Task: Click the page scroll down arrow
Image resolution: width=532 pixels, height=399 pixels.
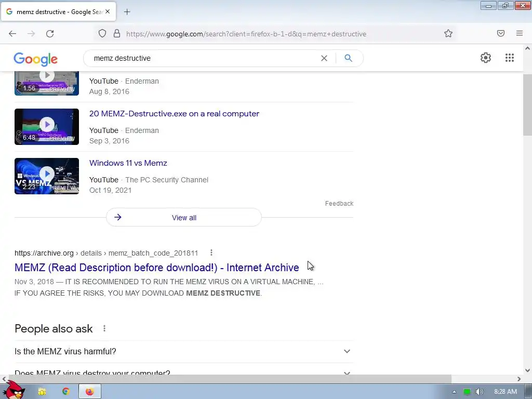Action: click(x=527, y=370)
